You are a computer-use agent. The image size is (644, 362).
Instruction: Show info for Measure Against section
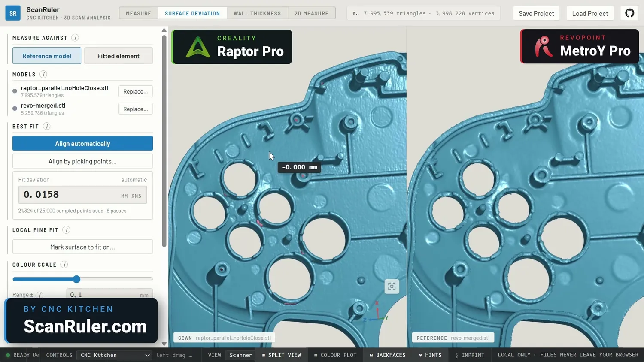click(75, 38)
